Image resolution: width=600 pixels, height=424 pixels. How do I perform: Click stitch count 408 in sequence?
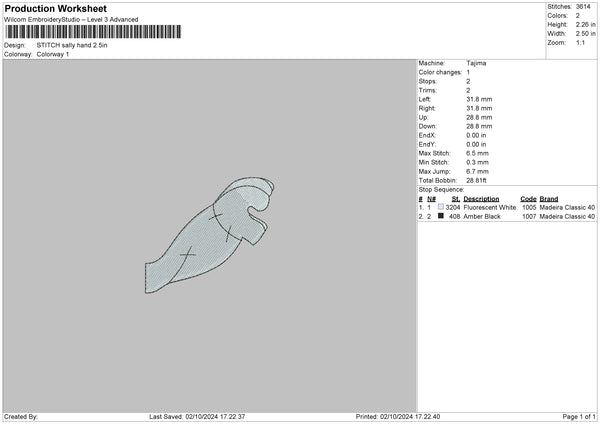(455, 217)
